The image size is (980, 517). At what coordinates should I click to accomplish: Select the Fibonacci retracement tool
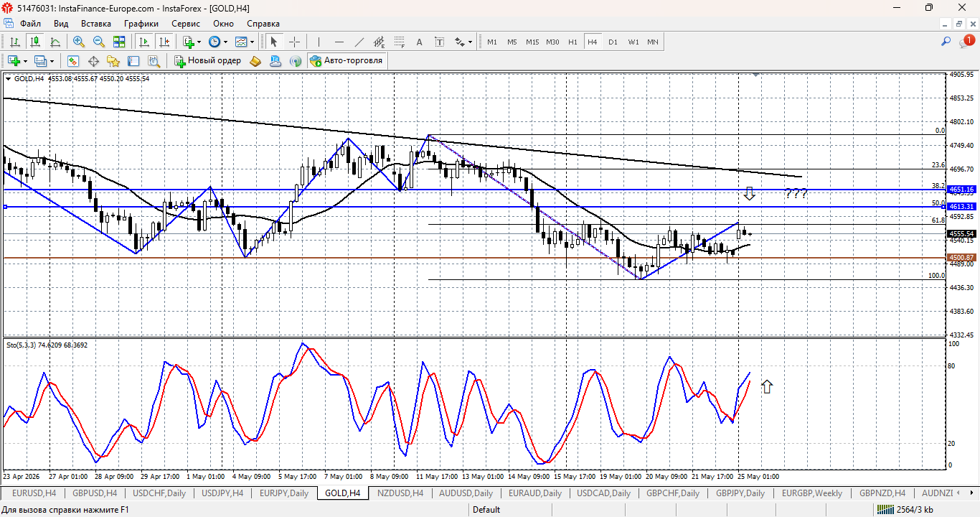coord(400,42)
